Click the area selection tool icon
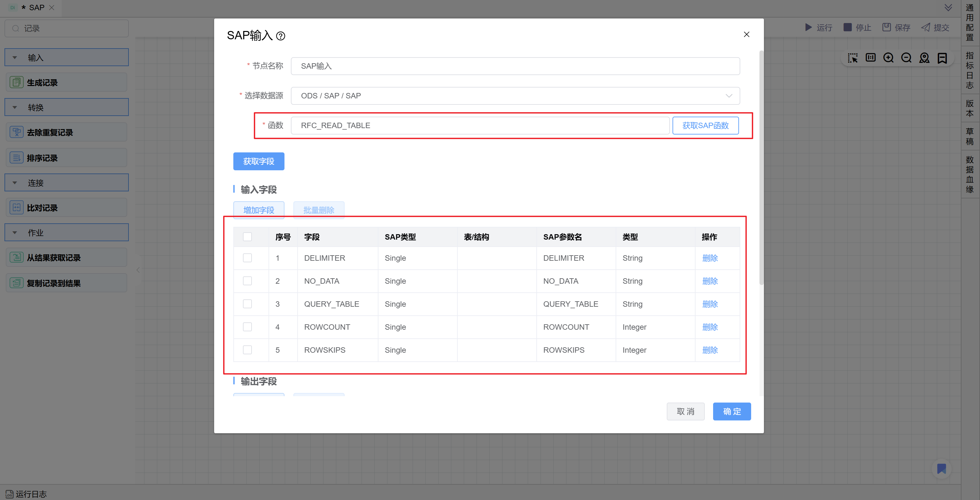Image resolution: width=980 pixels, height=500 pixels. (x=852, y=58)
